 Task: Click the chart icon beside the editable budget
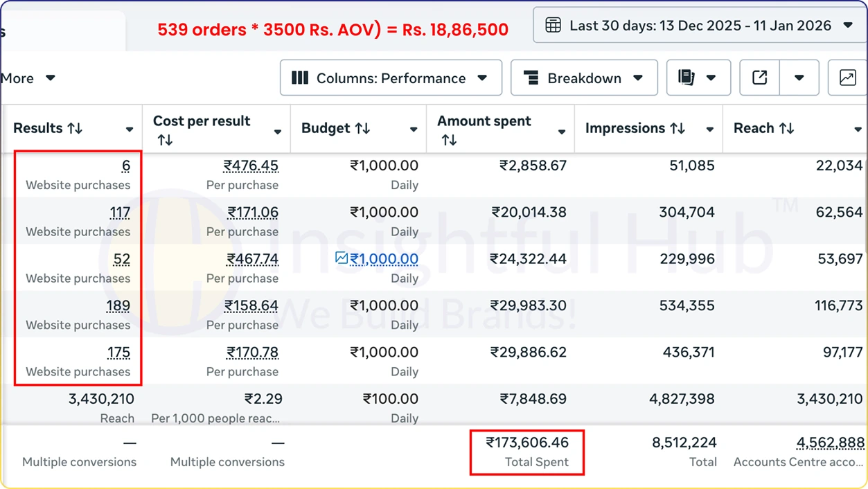[342, 258]
